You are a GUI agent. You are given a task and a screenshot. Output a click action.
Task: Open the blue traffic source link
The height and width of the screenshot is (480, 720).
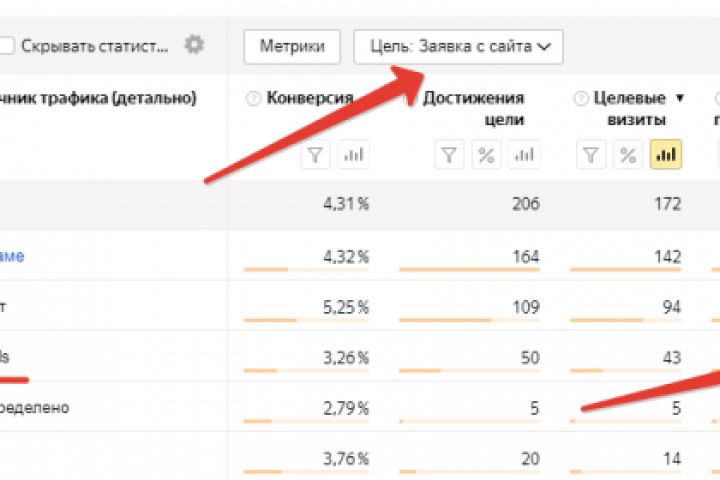click(12, 256)
